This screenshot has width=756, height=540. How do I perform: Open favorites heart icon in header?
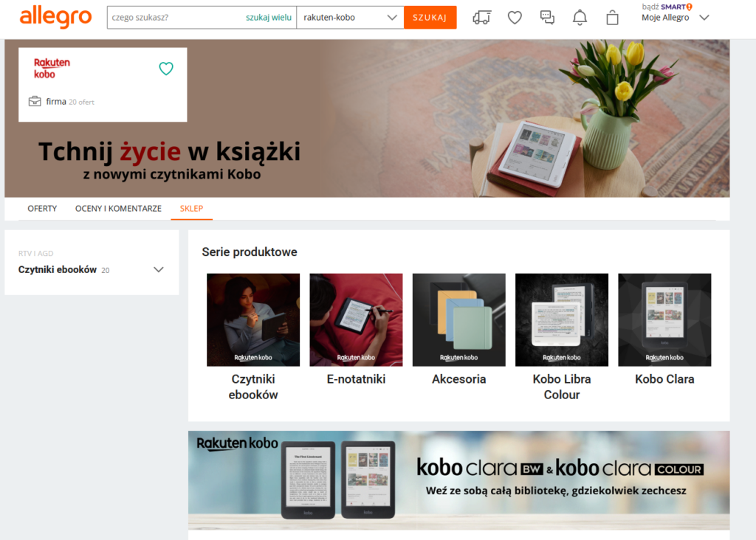pos(515,18)
